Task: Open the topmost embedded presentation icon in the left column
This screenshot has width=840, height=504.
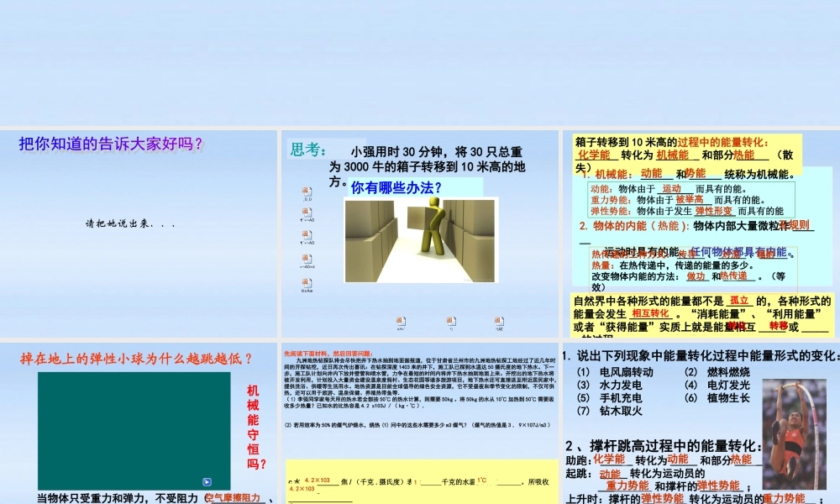Action: [307, 192]
